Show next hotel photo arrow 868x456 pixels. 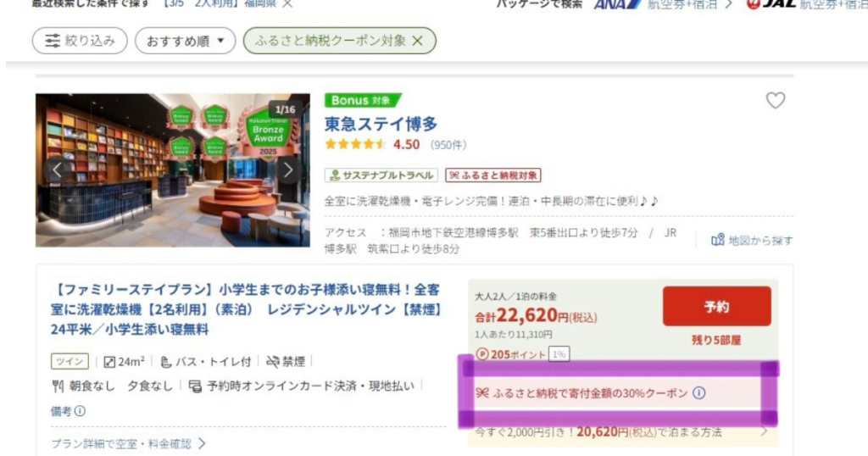click(288, 170)
